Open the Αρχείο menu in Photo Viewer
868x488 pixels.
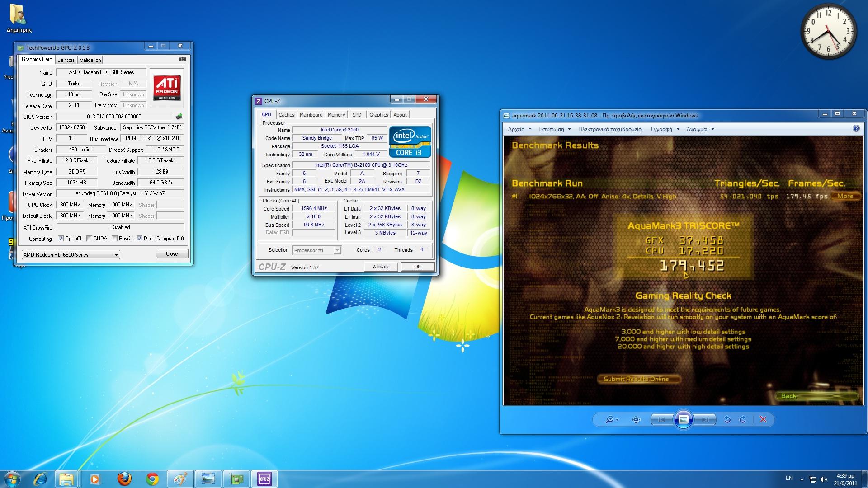click(x=519, y=129)
